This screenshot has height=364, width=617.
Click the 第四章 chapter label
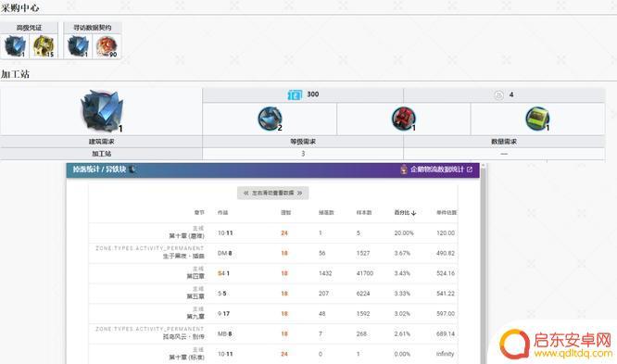(195, 276)
